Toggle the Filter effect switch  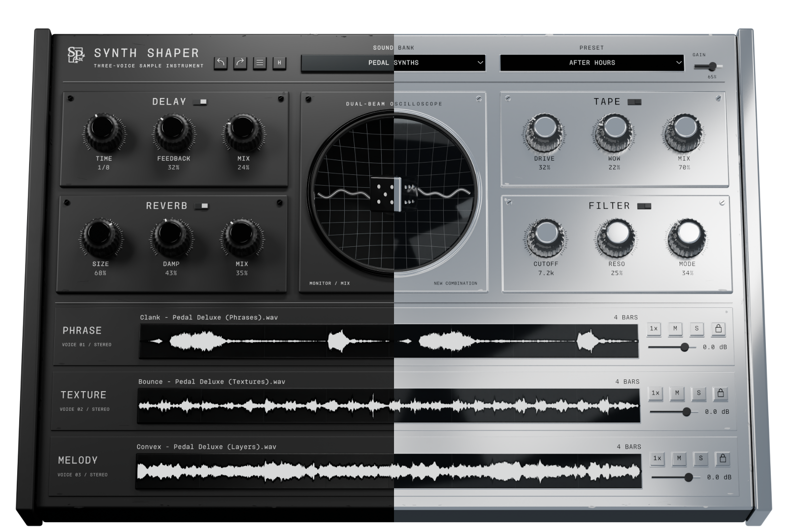[x=644, y=206]
